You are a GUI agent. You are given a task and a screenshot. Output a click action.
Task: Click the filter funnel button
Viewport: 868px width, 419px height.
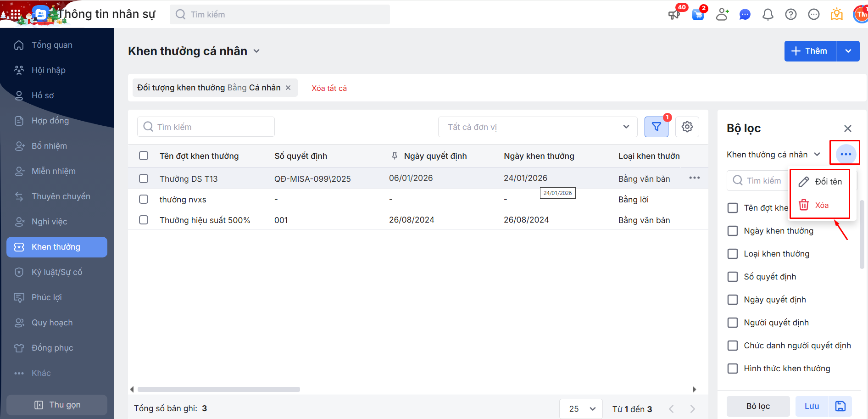[657, 127]
